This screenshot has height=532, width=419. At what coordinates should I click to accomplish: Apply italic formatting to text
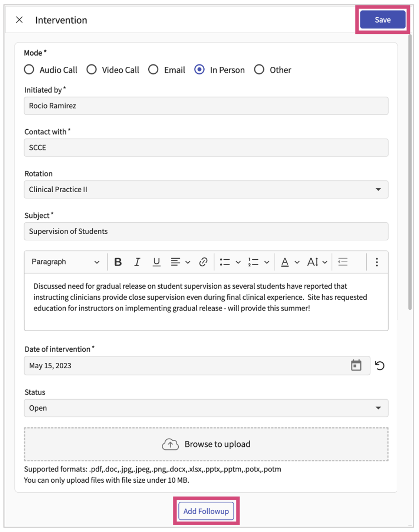point(137,262)
